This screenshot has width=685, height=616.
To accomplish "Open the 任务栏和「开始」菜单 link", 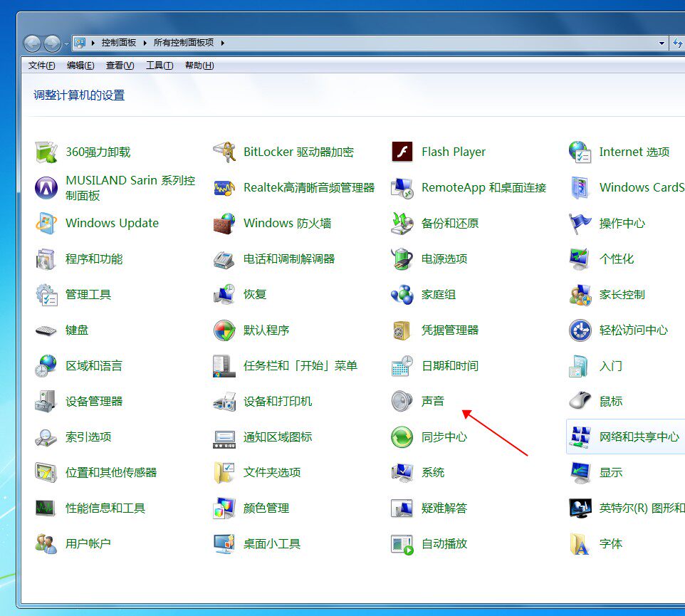I will 300,365.
